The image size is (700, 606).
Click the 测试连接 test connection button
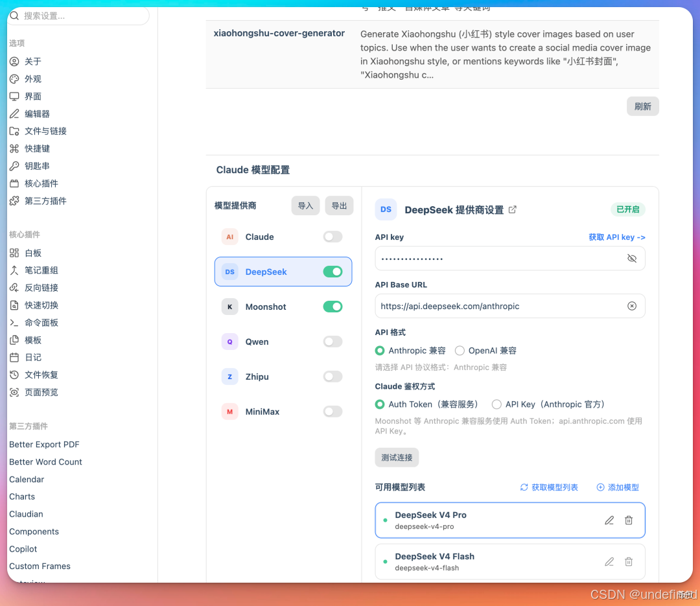tap(397, 458)
